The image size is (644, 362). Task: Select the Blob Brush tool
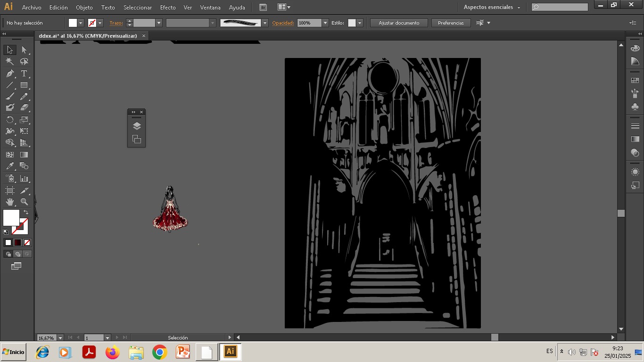9,108
